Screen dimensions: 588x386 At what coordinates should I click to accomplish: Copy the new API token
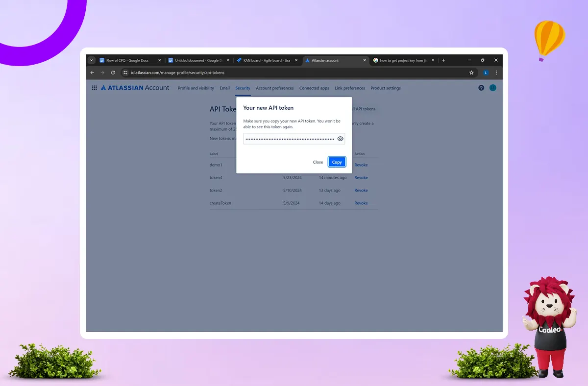(337, 162)
